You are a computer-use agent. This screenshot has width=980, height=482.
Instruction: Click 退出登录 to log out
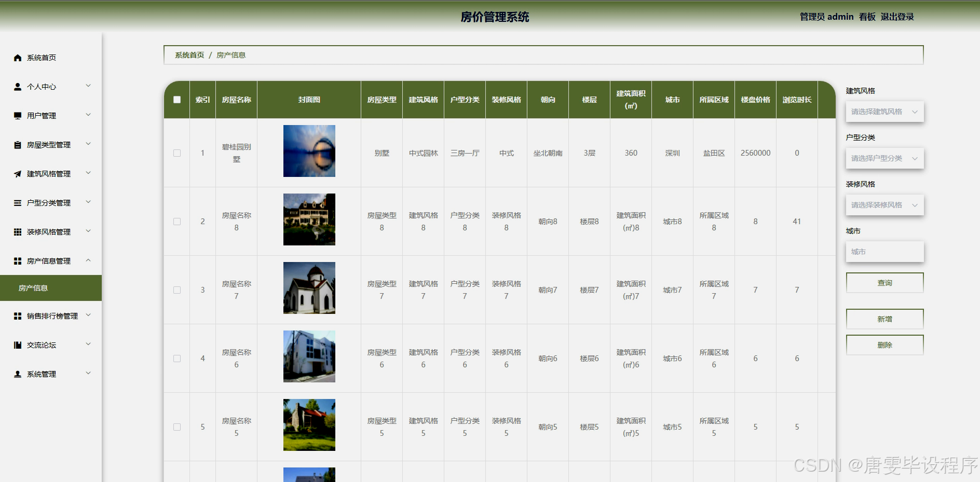pyautogui.click(x=897, y=17)
